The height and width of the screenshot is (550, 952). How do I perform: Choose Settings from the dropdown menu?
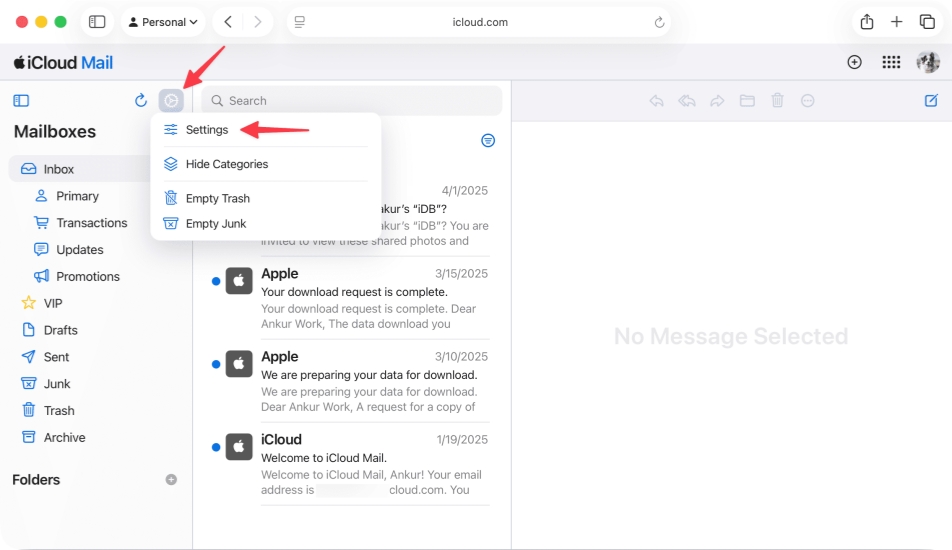point(265,130)
